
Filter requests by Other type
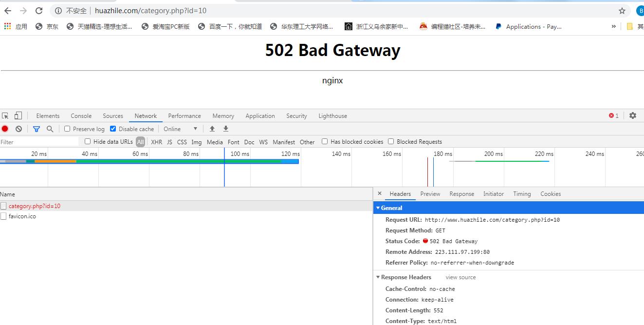click(x=307, y=142)
